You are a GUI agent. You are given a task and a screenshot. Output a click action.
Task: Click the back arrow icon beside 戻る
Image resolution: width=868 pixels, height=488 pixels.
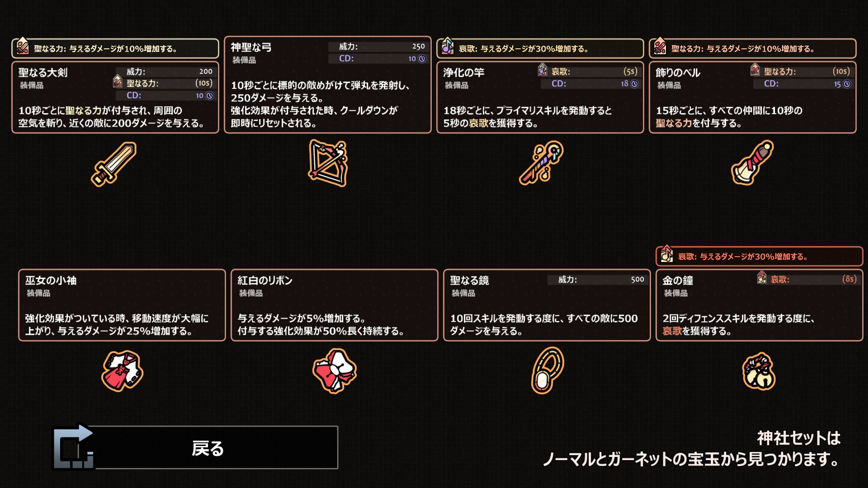pos(74,447)
